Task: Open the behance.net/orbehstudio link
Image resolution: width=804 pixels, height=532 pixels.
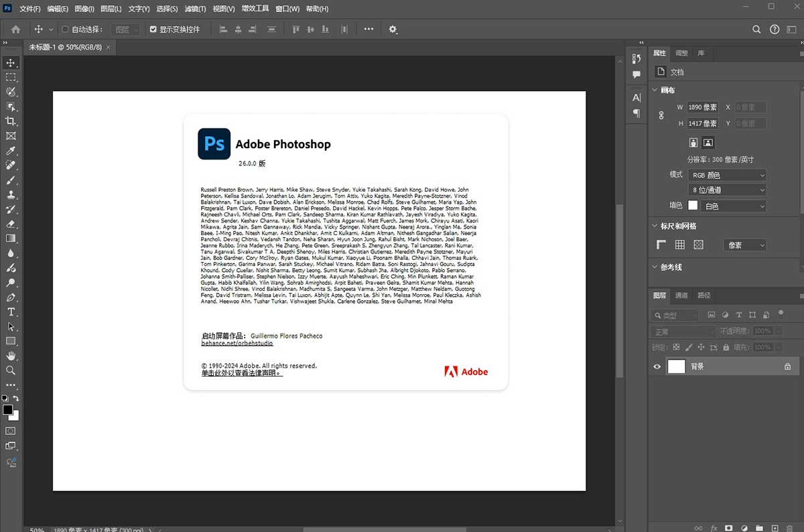Action: [237, 342]
